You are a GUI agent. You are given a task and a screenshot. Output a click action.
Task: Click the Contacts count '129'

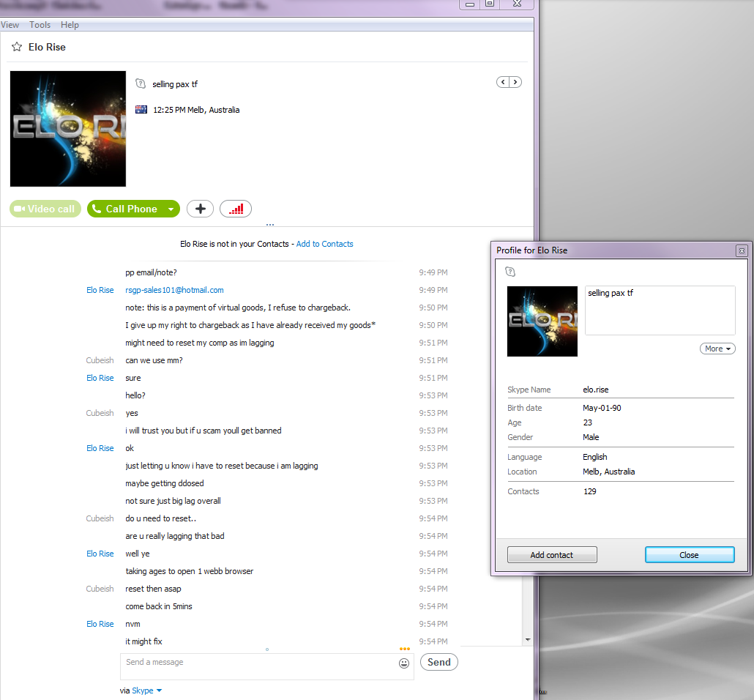pos(590,491)
